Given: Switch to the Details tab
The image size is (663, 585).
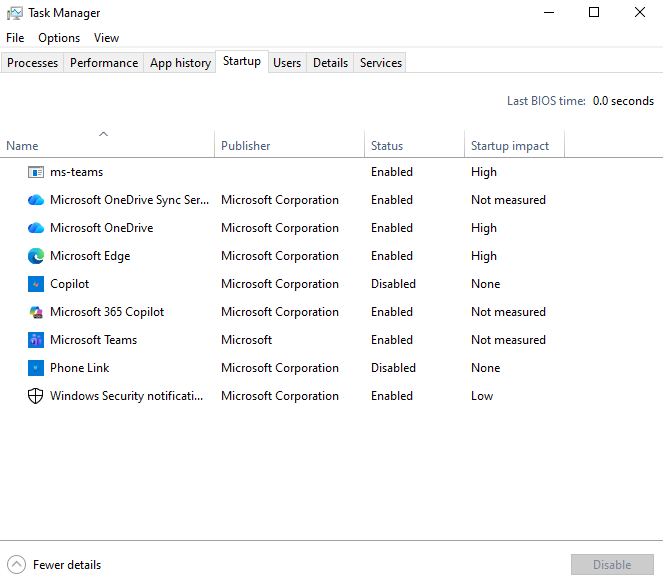Looking at the screenshot, I should [330, 63].
